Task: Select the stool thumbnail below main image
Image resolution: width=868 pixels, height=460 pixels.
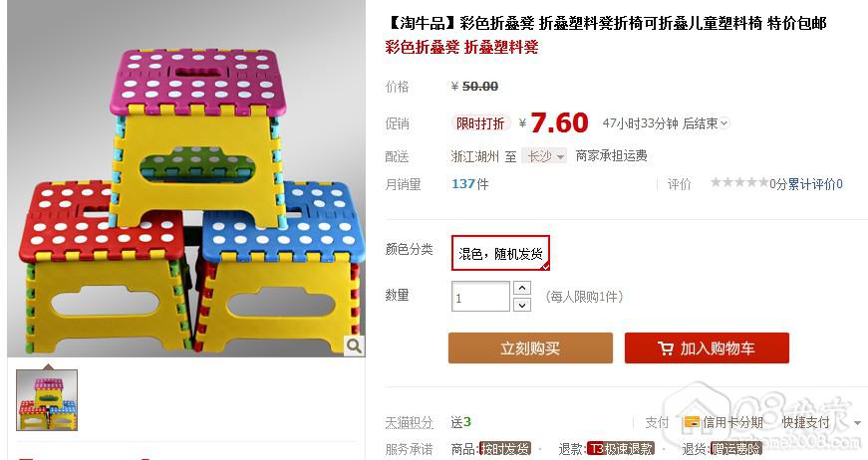Action: coord(47,400)
